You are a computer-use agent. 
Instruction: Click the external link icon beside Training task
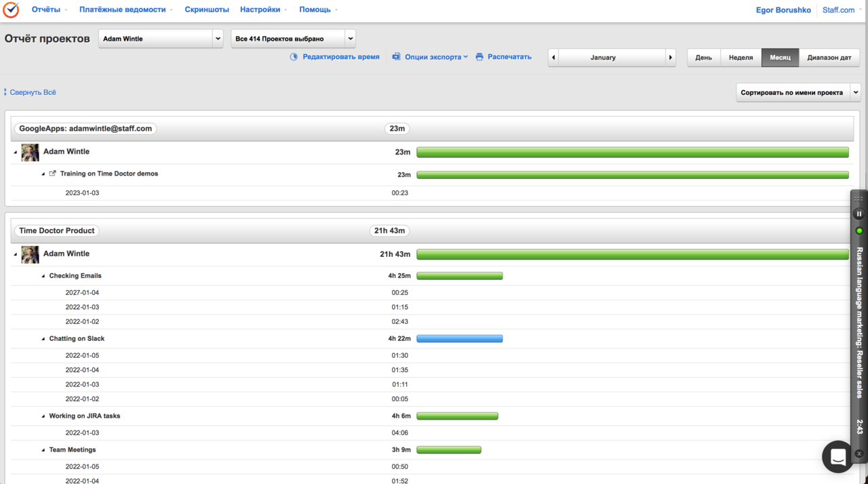click(x=53, y=174)
